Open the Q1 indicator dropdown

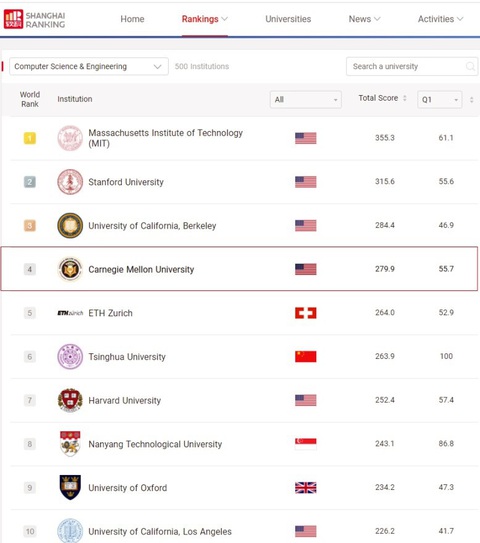pyautogui.click(x=439, y=100)
